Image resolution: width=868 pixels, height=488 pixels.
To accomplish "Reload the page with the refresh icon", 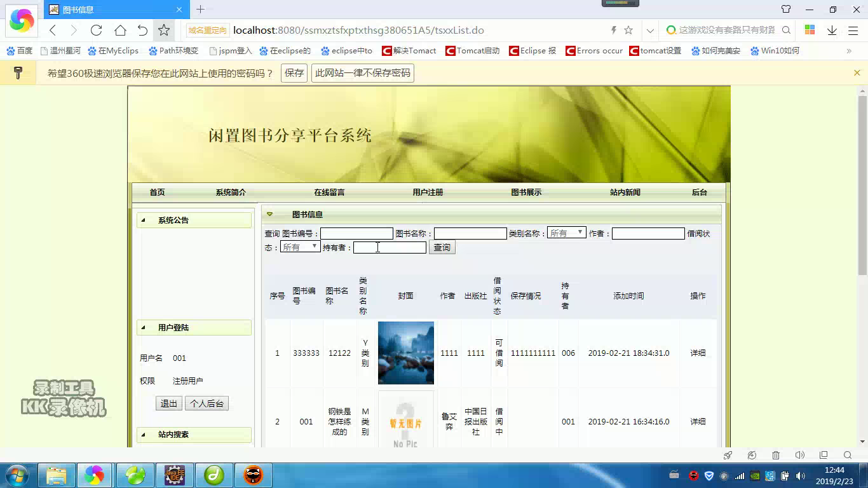I will point(97,30).
